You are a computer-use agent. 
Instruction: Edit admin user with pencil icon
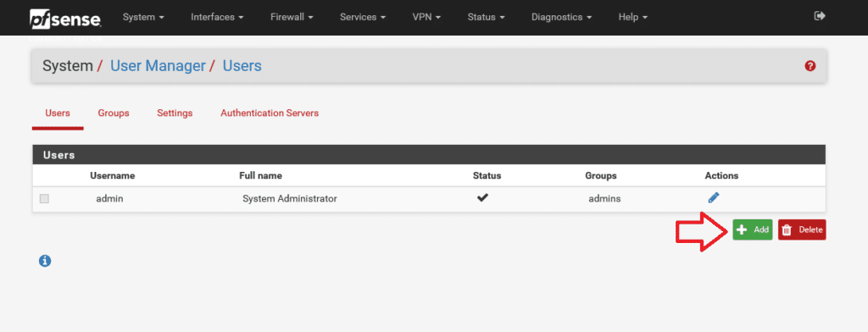tap(714, 197)
